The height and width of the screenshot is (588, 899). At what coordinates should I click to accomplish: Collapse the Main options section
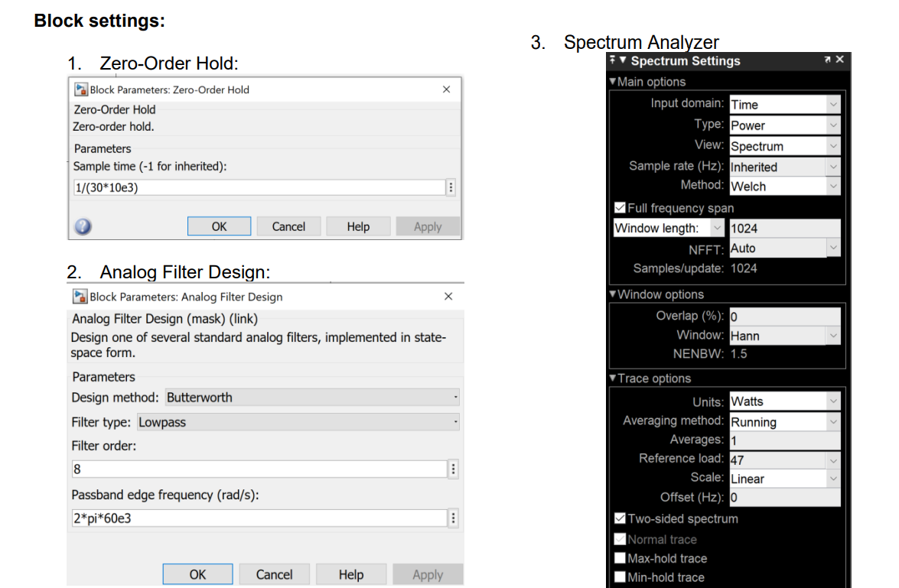point(612,82)
